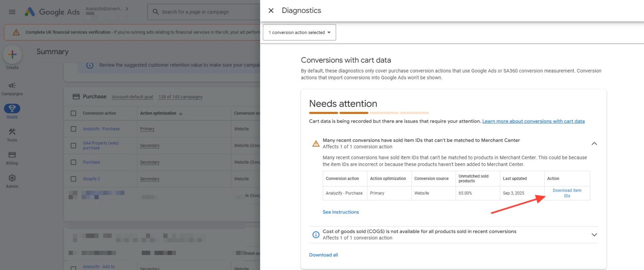Click the Summary page heading

(52, 52)
